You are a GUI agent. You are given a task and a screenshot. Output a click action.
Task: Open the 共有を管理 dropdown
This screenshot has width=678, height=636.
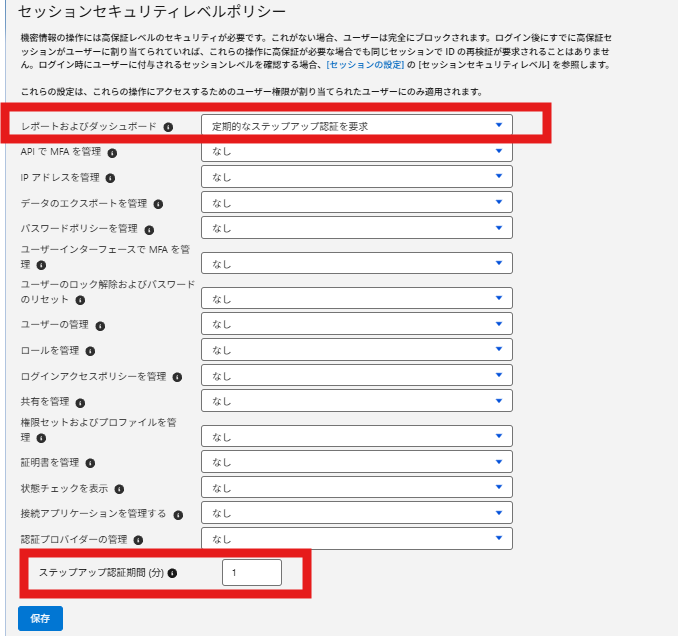pos(357,401)
